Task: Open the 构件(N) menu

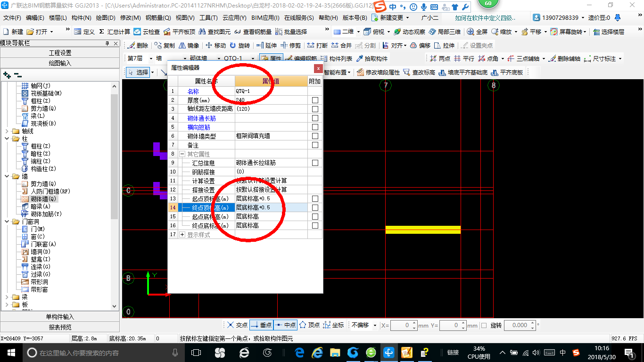Action: coord(82,17)
